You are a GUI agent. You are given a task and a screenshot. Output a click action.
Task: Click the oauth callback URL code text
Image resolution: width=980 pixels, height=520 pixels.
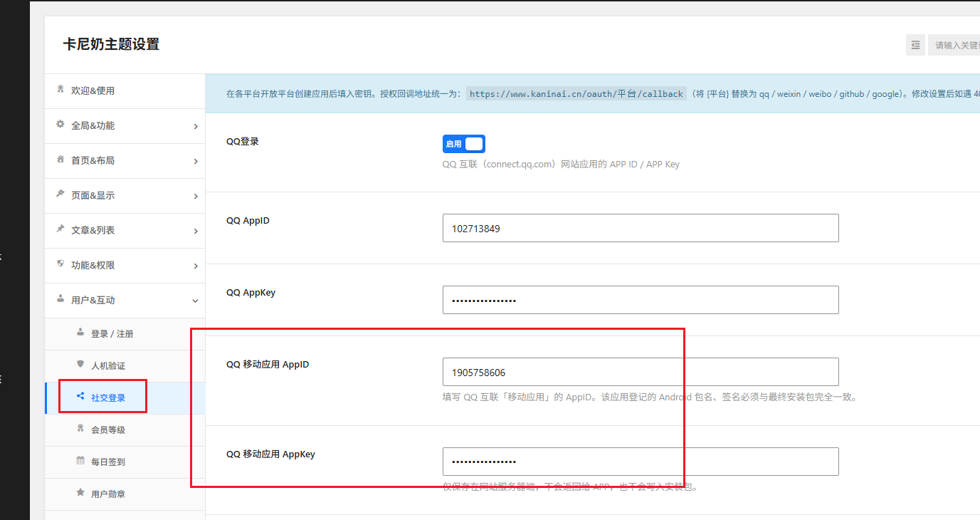click(576, 94)
